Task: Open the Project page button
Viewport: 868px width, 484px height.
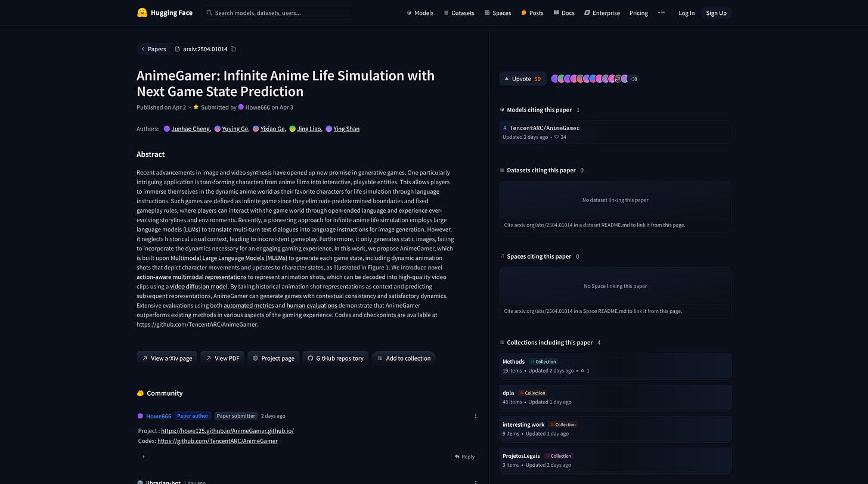Action: pos(273,358)
